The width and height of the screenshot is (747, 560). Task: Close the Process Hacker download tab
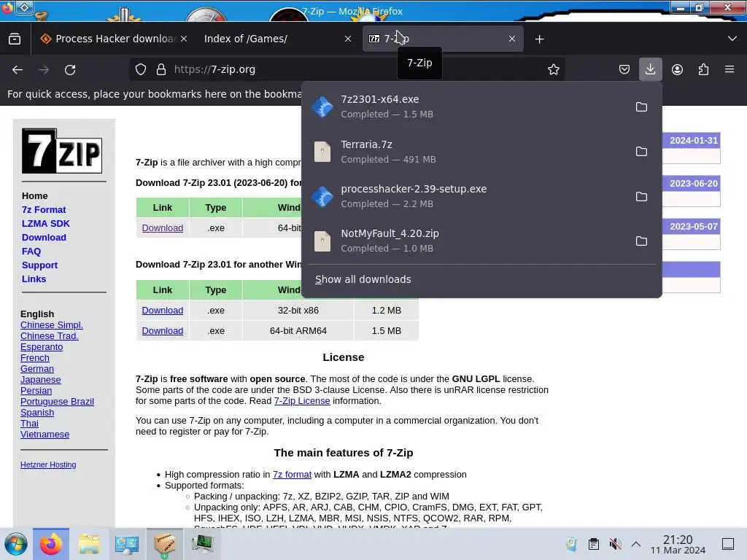(184, 39)
